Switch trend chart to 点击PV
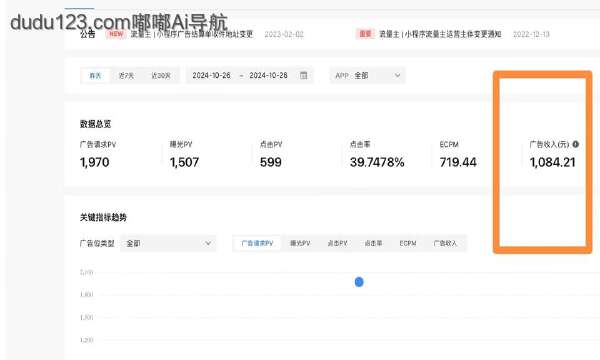Image resolution: width=600 pixels, height=360 pixels. tap(337, 243)
